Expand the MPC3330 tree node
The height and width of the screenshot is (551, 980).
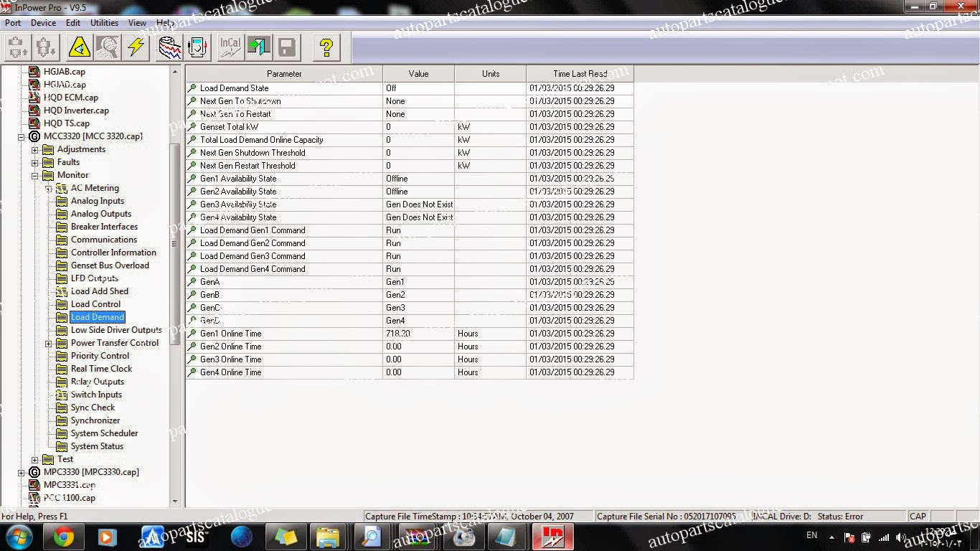22,472
